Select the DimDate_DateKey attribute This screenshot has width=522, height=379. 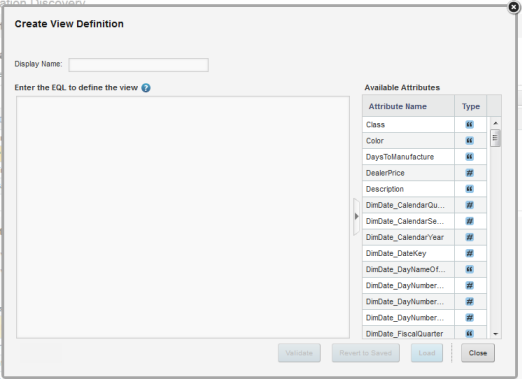pos(408,253)
